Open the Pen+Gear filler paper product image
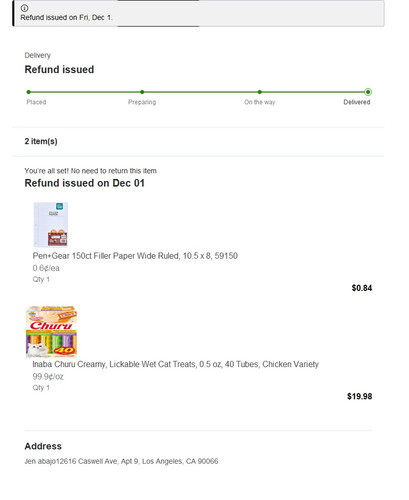Screen dimensions: 409x500 coord(51,224)
